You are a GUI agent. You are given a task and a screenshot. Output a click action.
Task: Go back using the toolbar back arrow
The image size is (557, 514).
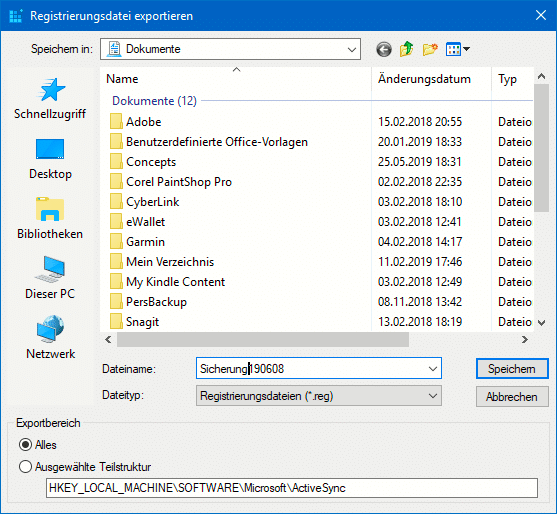click(x=384, y=49)
